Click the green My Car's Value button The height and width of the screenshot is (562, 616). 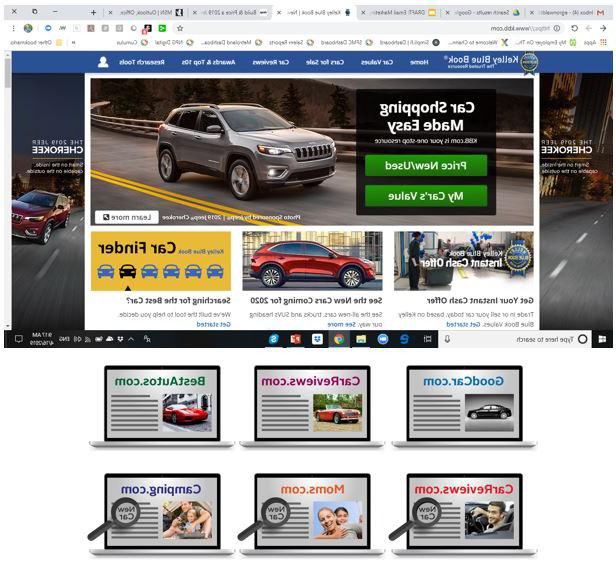(426, 196)
